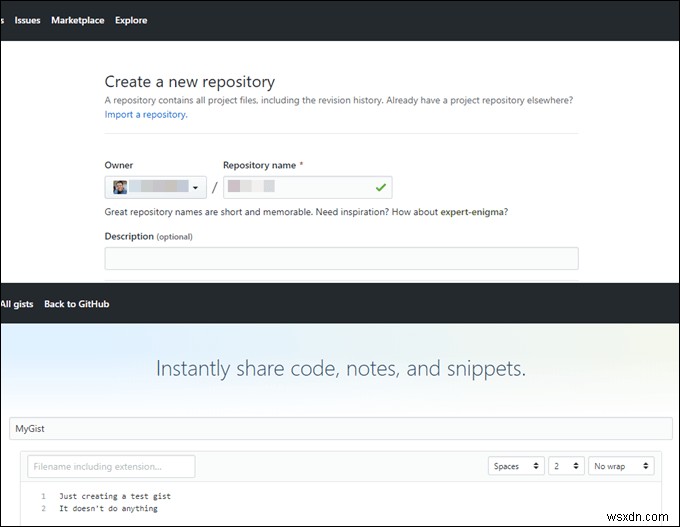The width and height of the screenshot is (680, 527).
Task: Open All gists in the gist header
Action: 17,304
